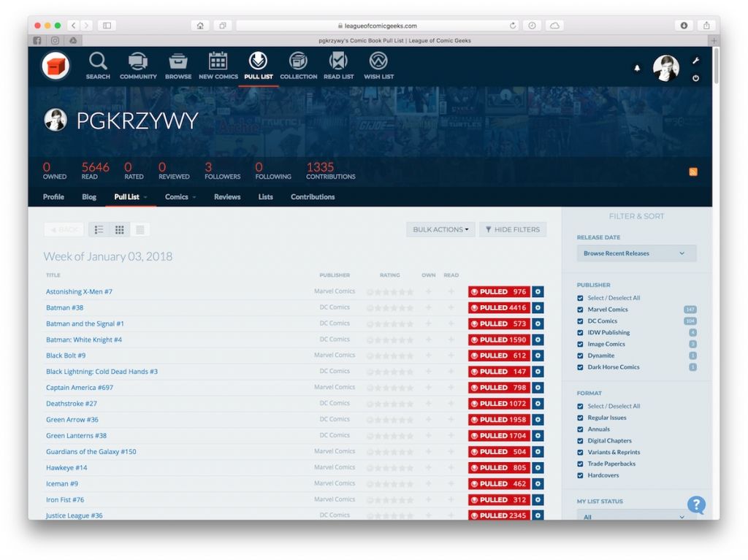Image resolution: width=748 pixels, height=560 pixels.
Task: Click the rating stars for Black Bolt #9
Action: (390, 356)
